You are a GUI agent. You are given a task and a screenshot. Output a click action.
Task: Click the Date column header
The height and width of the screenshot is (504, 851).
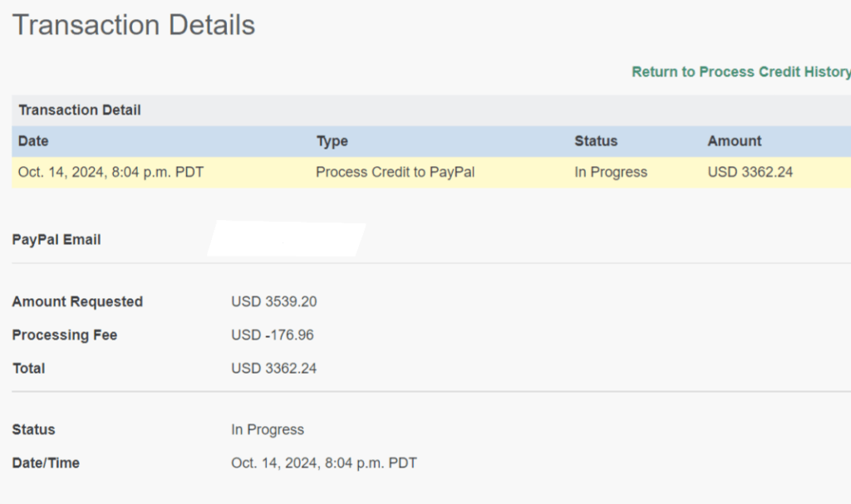33,141
